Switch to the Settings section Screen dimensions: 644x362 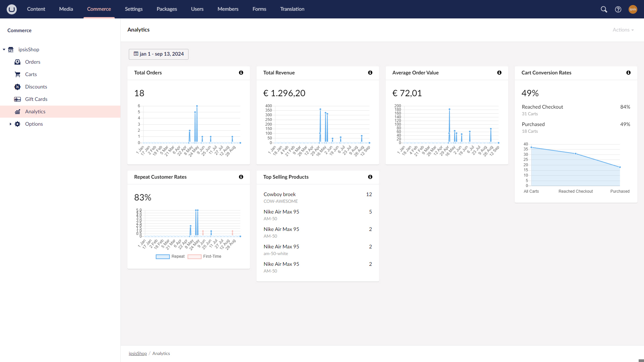133,9
